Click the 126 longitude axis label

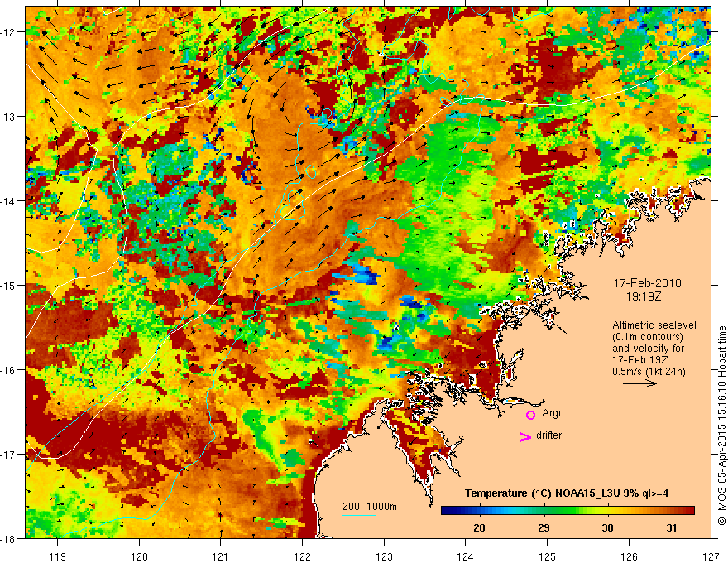pyautogui.click(x=629, y=556)
